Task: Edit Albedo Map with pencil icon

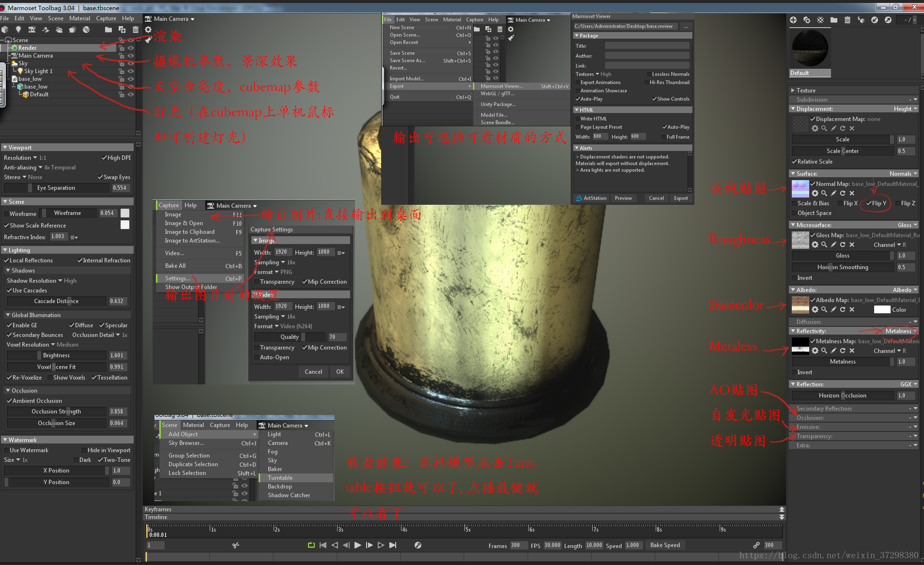Action: [833, 309]
